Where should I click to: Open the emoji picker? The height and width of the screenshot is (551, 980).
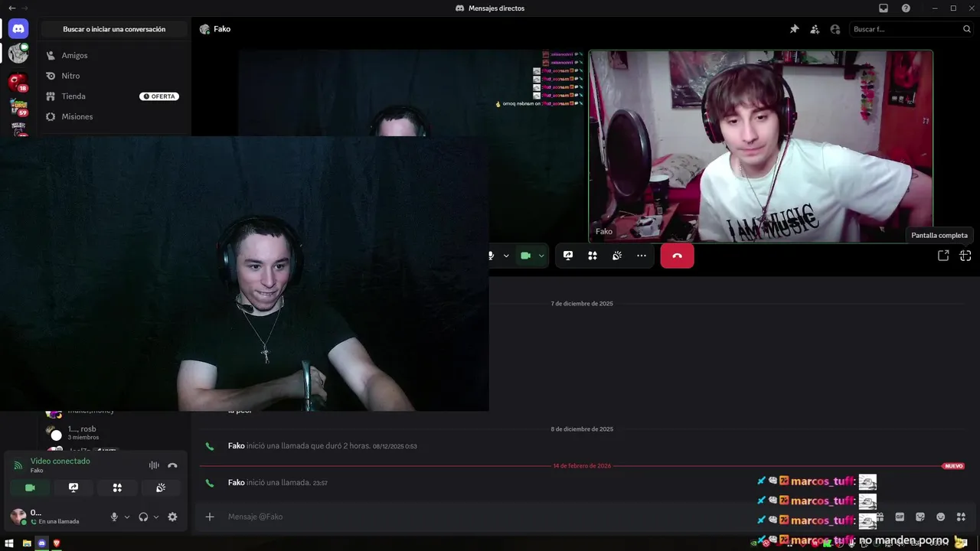click(941, 517)
